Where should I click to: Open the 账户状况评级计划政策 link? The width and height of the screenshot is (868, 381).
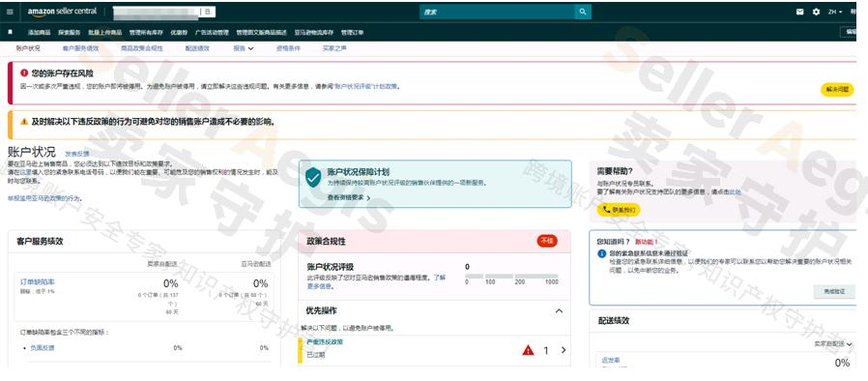[x=366, y=87]
